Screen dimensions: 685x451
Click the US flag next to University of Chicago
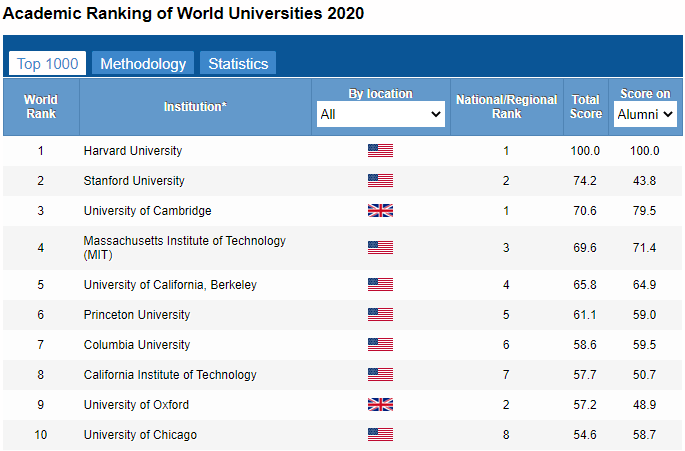click(x=380, y=435)
